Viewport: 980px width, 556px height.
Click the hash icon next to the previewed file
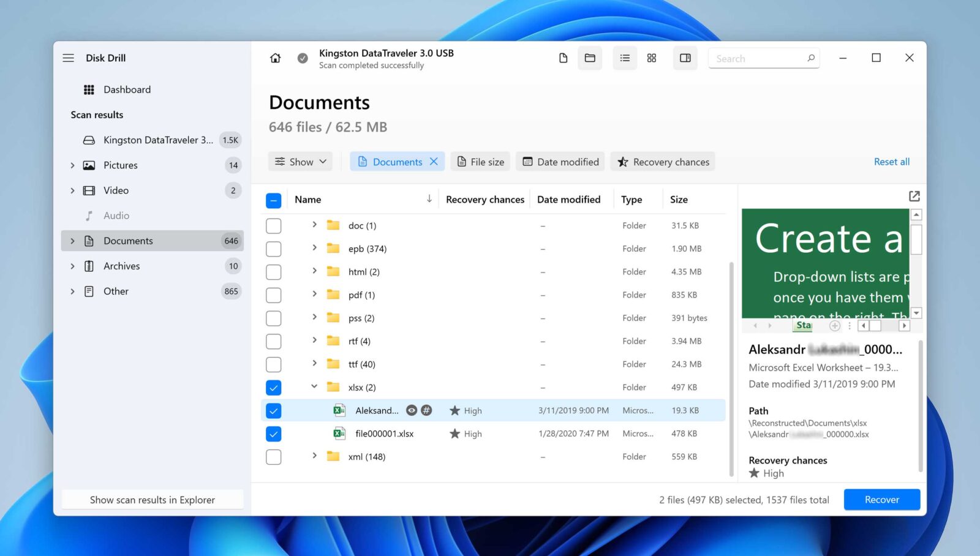[426, 410]
